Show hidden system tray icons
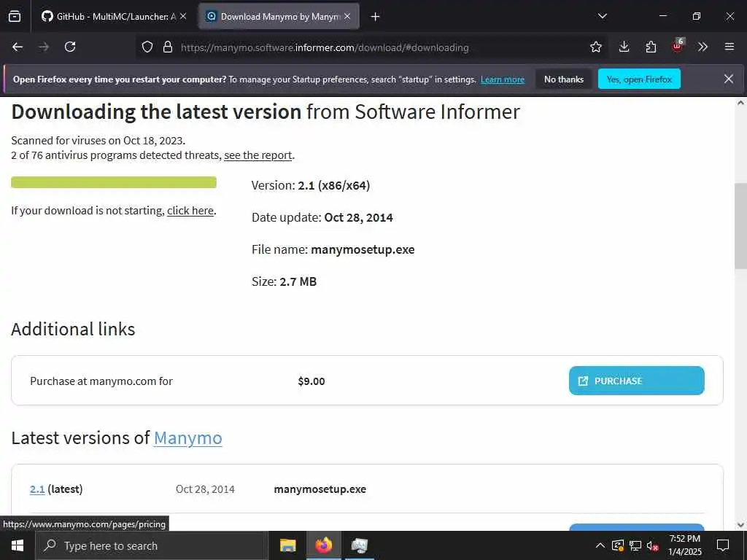The image size is (747, 560). tap(600, 545)
